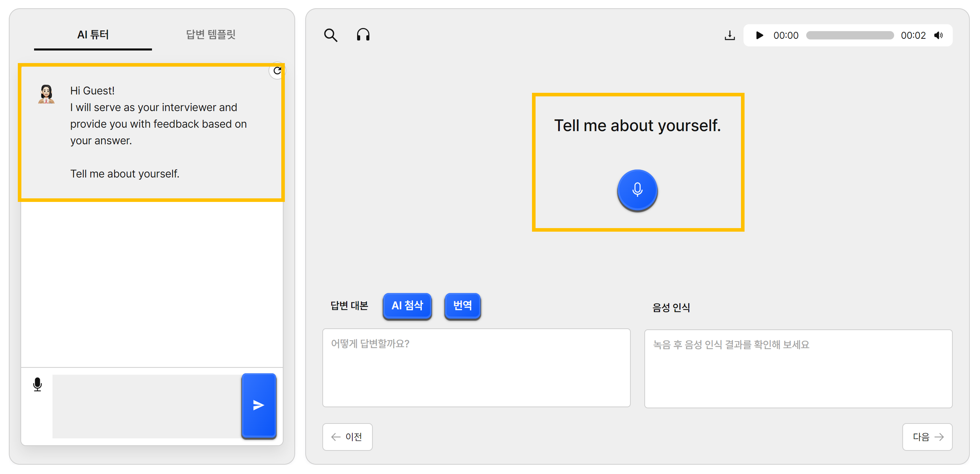Refresh the AI tutor chat
This screenshot has height=474, width=980.
[277, 70]
